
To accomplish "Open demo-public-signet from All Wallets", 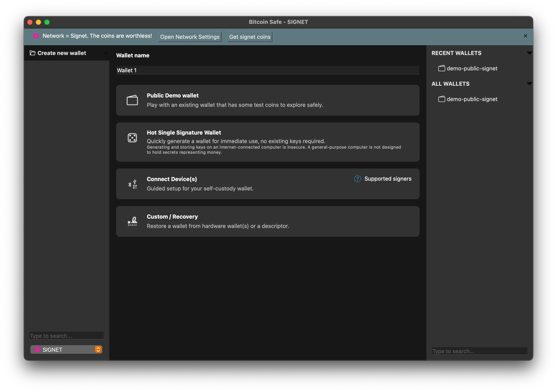I will tap(472, 99).
